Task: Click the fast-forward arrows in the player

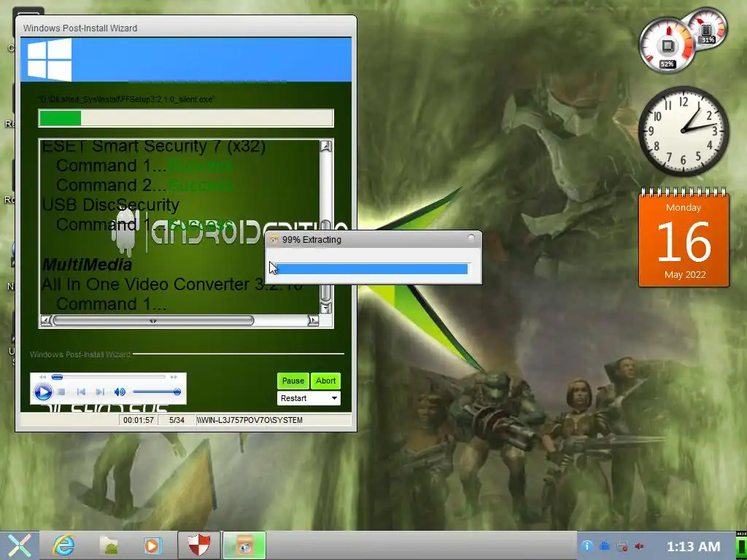Action: pos(174,377)
